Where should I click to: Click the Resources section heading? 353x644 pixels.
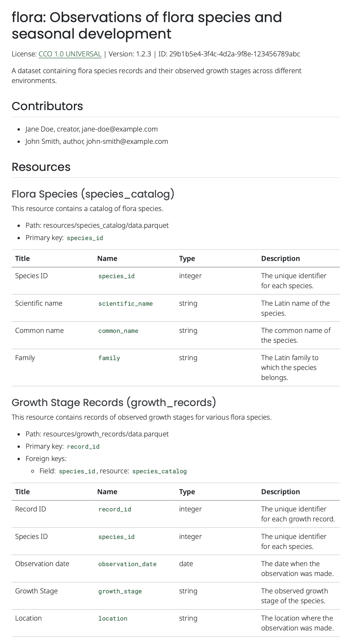point(41,167)
